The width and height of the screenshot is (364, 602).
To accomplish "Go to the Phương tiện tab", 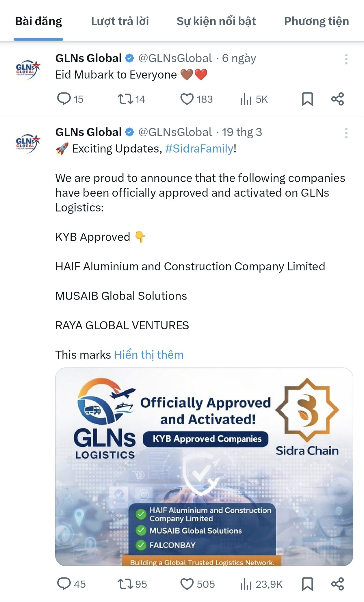I will pyautogui.click(x=316, y=21).
